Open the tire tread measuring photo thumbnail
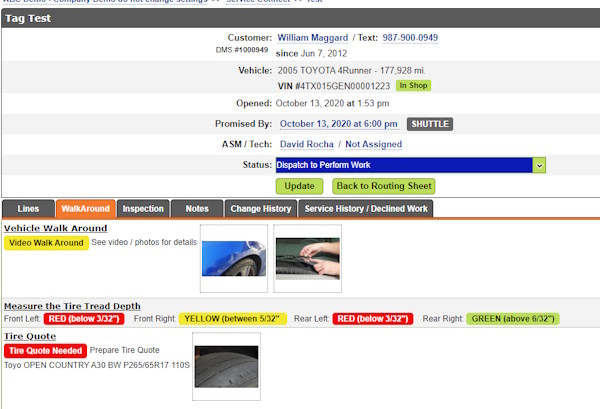Image resolution: width=600 pixels, height=409 pixels. click(307, 257)
